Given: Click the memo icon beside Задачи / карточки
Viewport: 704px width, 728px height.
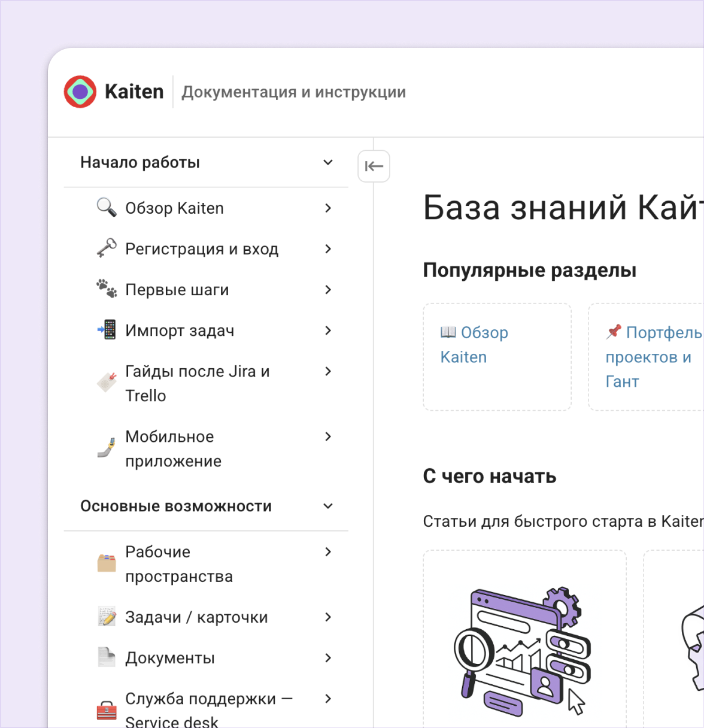Looking at the screenshot, I should coord(107,617).
